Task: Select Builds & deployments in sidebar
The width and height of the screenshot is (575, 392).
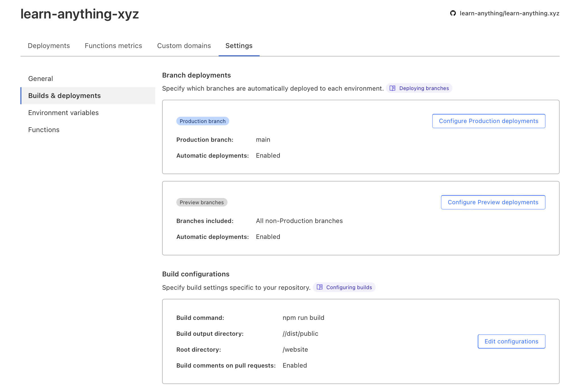Action: tap(65, 96)
